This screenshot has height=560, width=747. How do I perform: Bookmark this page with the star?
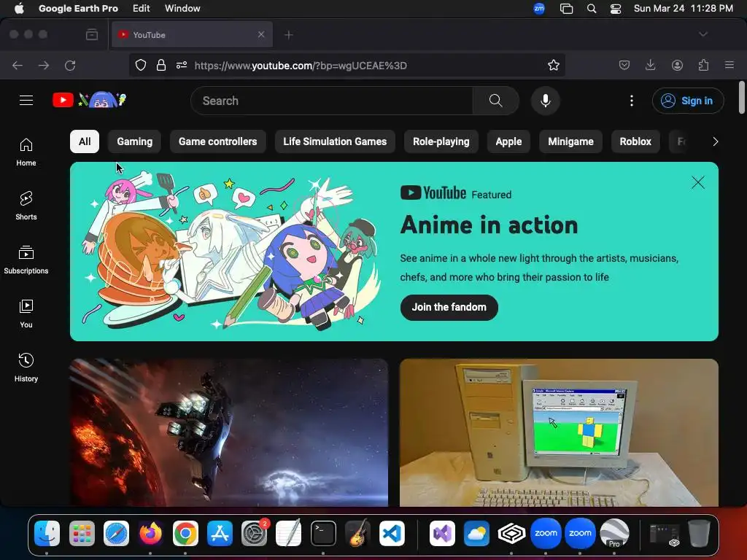(553, 65)
